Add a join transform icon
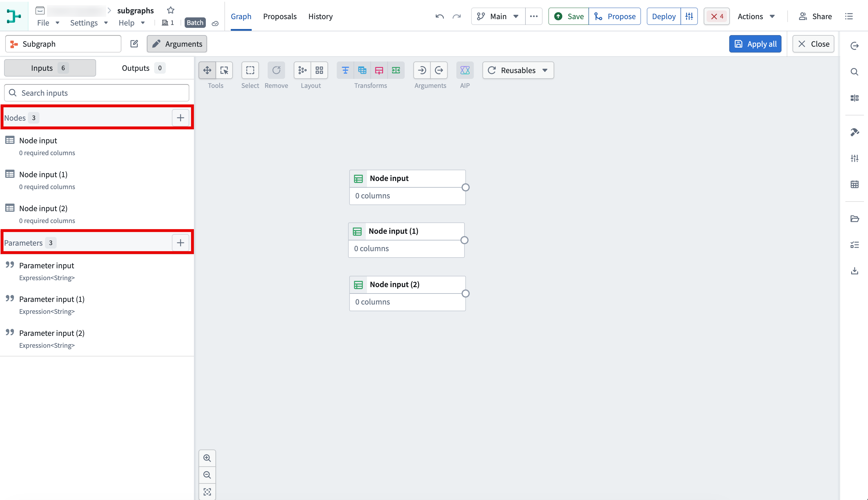The width and height of the screenshot is (868, 500). [362, 70]
